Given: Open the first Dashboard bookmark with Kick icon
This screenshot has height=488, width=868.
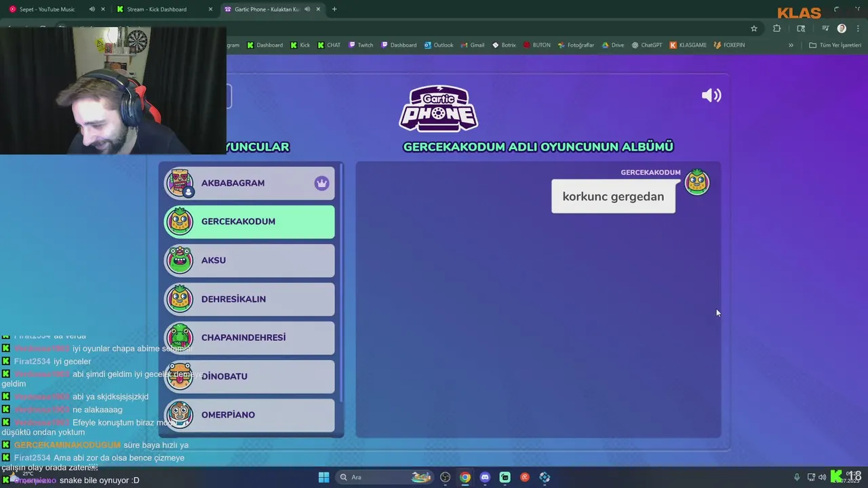Looking at the screenshot, I should (x=264, y=45).
